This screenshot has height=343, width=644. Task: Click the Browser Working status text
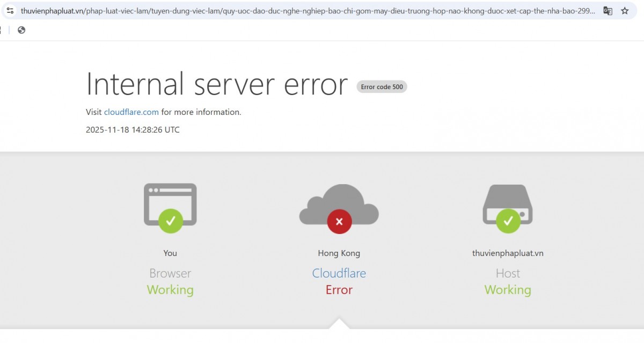click(x=170, y=289)
